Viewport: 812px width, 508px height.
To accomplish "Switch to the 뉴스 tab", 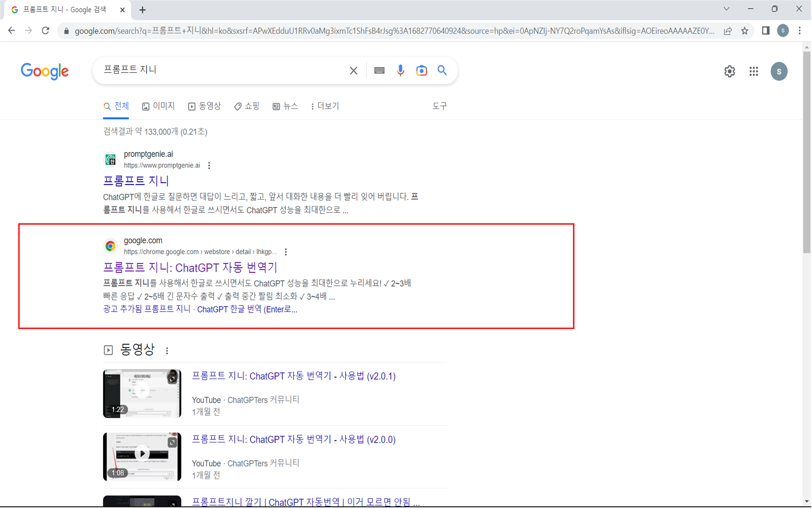I will 285,106.
